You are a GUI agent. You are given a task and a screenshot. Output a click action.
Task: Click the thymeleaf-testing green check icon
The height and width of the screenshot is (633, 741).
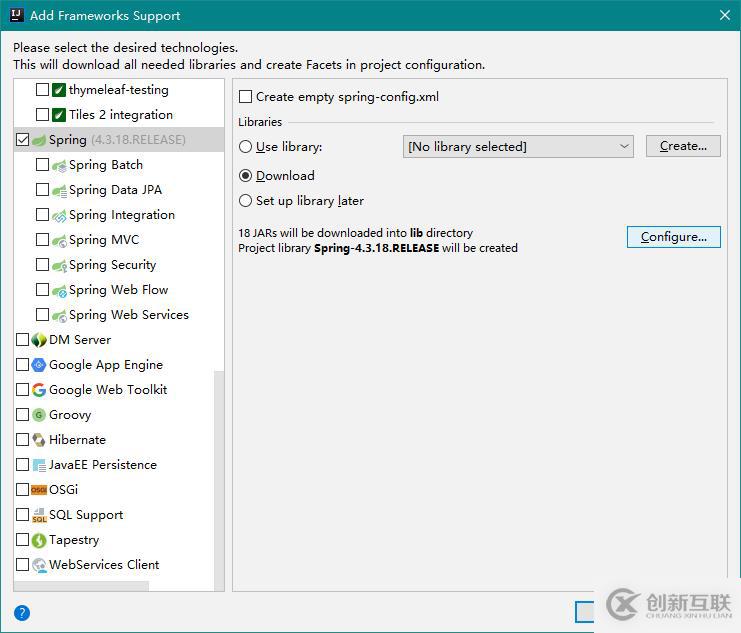[x=59, y=90]
